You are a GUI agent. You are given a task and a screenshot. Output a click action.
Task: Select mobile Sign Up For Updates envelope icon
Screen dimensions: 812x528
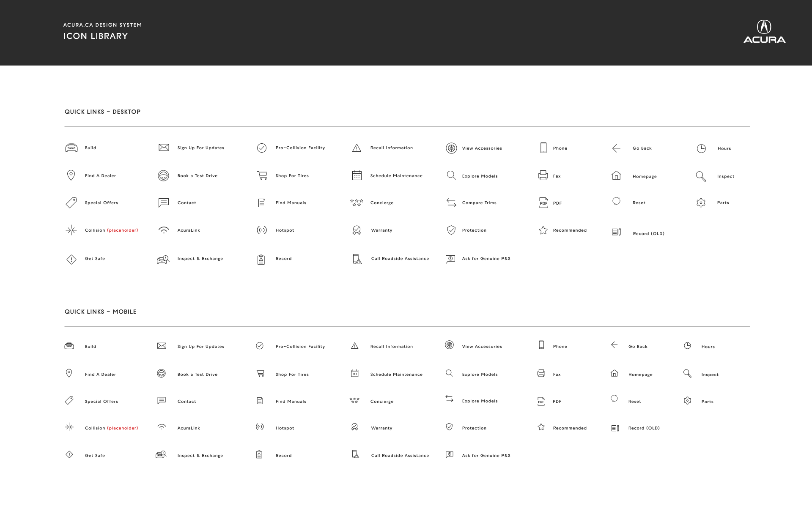(162, 346)
